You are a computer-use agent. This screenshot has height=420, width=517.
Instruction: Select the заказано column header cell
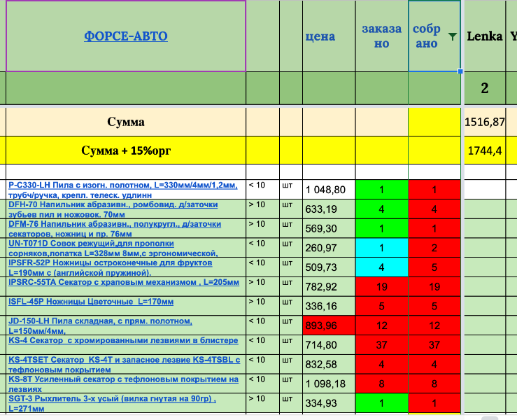click(381, 36)
